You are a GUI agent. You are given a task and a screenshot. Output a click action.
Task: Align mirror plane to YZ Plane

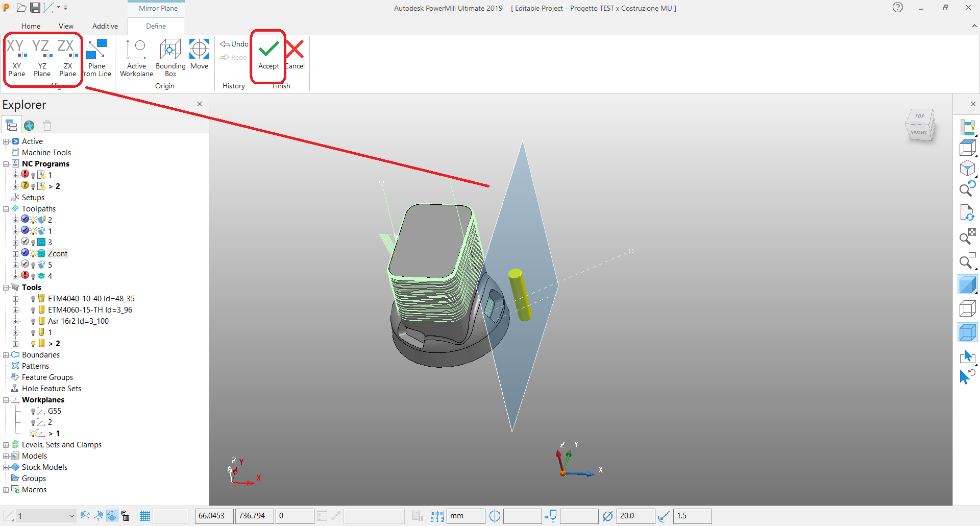pyautogui.click(x=42, y=58)
